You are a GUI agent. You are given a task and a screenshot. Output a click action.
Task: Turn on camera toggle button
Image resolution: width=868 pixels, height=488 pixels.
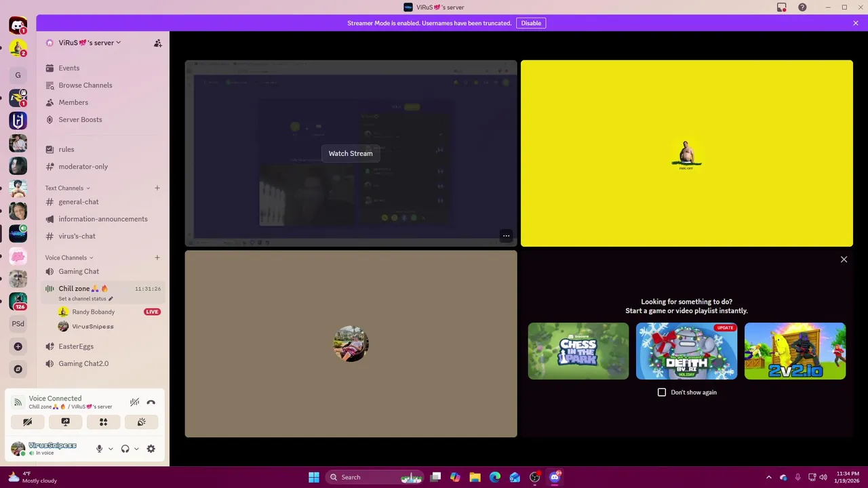28,422
